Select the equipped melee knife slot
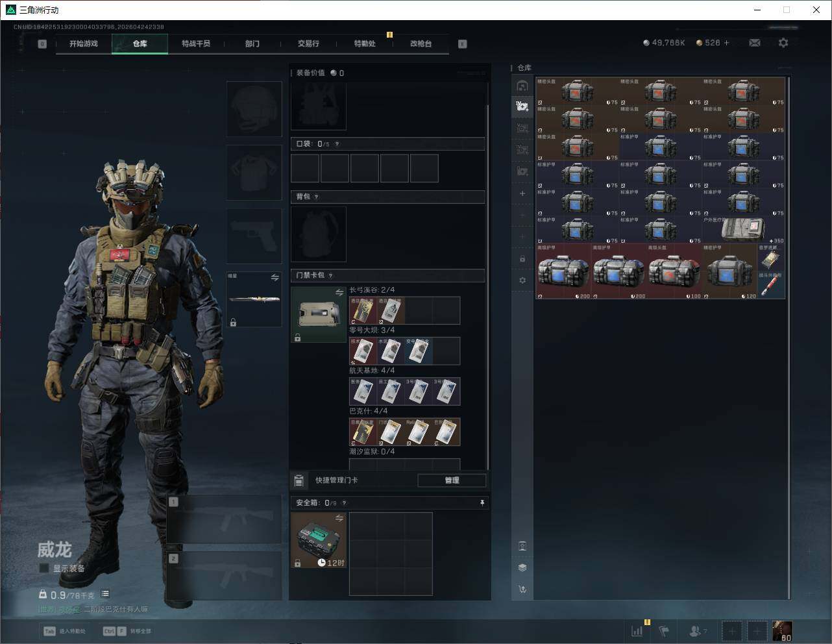The image size is (832, 644). pos(254,299)
